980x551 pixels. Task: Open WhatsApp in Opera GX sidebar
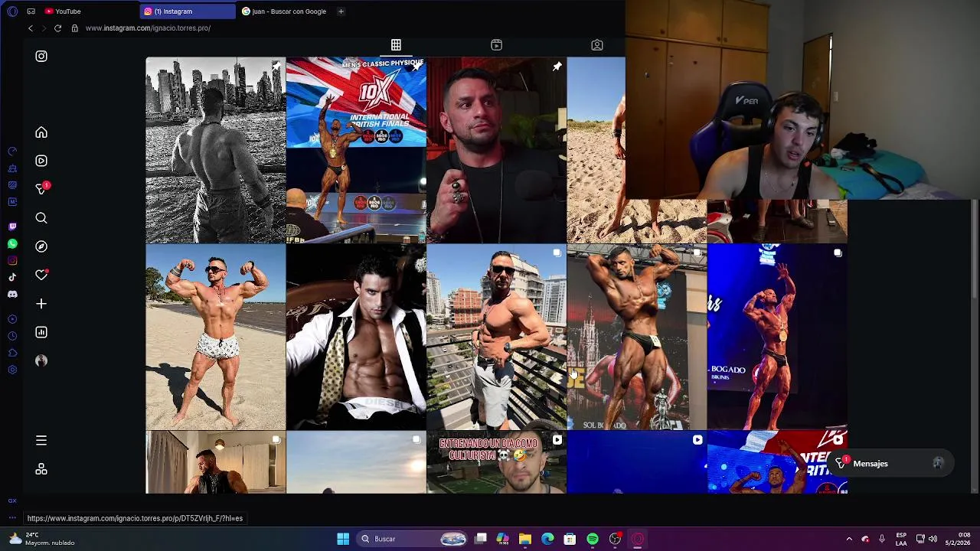pyautogui.click(x=12, y=243)
